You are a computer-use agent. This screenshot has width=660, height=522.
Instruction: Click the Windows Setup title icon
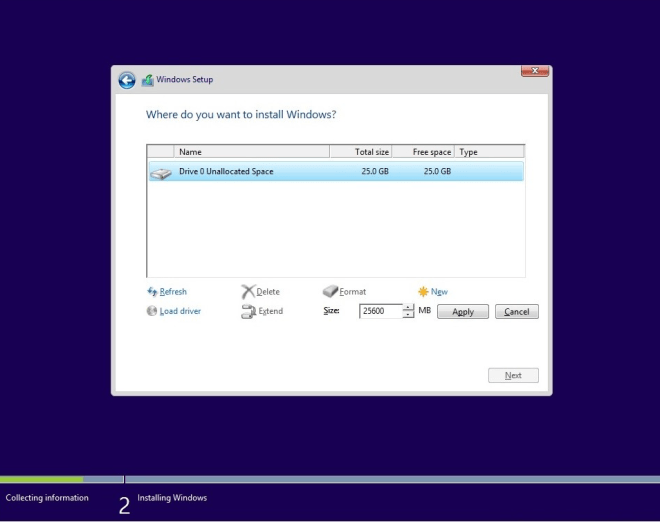(147, 80)
